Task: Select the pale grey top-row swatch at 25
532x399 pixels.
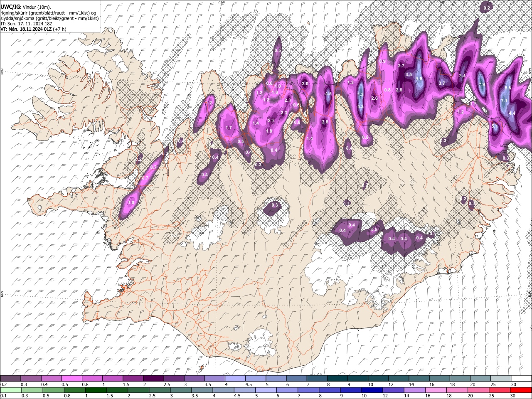Action: pos(500,378)
